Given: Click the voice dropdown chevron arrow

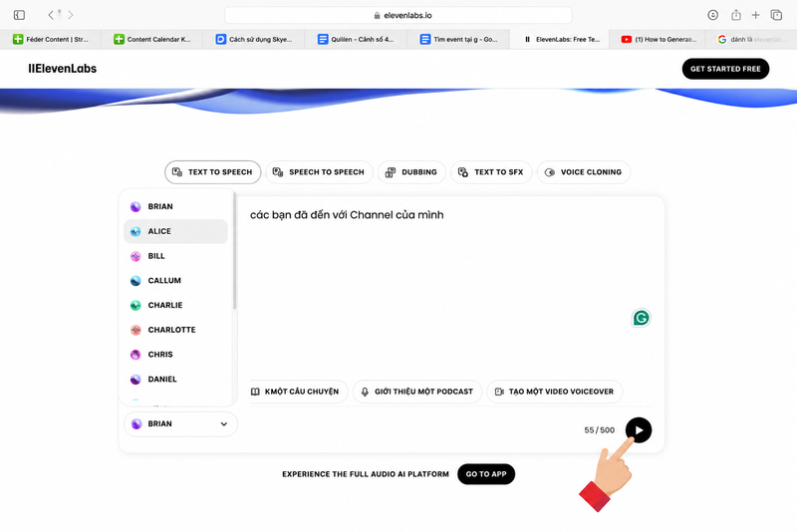Looking at the screenshot, I should 223,423.
